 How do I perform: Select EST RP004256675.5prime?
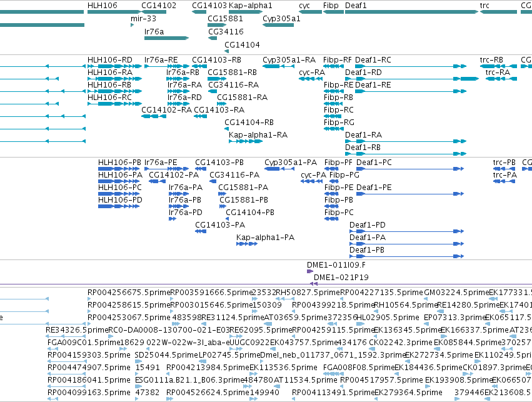(89, 299)
